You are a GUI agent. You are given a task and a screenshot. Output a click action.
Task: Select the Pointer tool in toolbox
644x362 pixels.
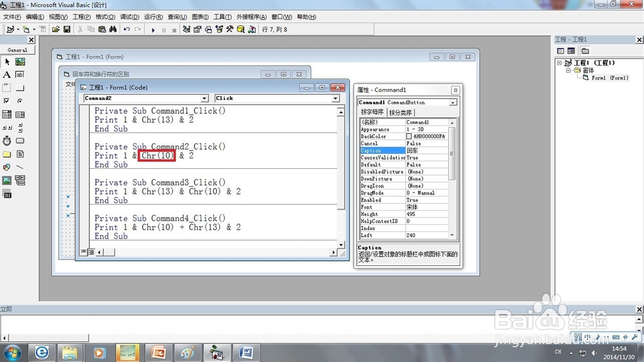(7, 62)
